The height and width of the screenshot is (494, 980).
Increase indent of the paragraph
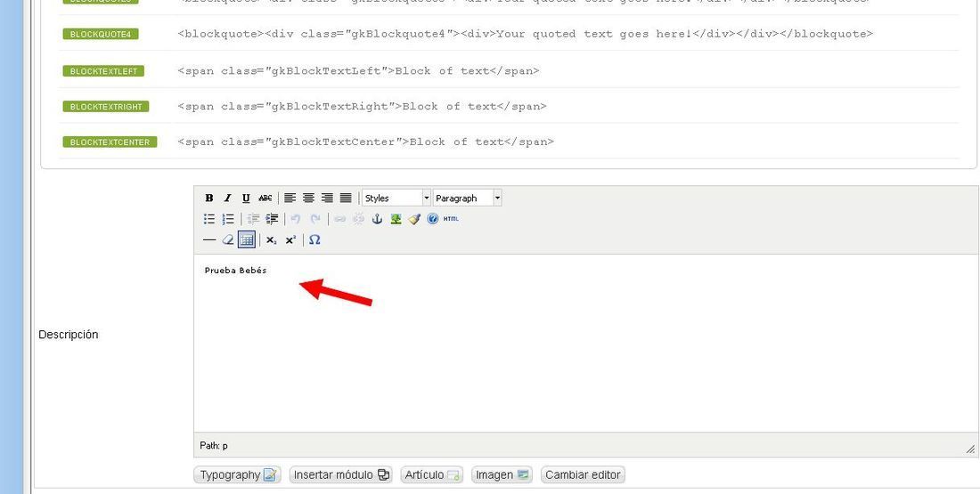click(x=272, y=219)
